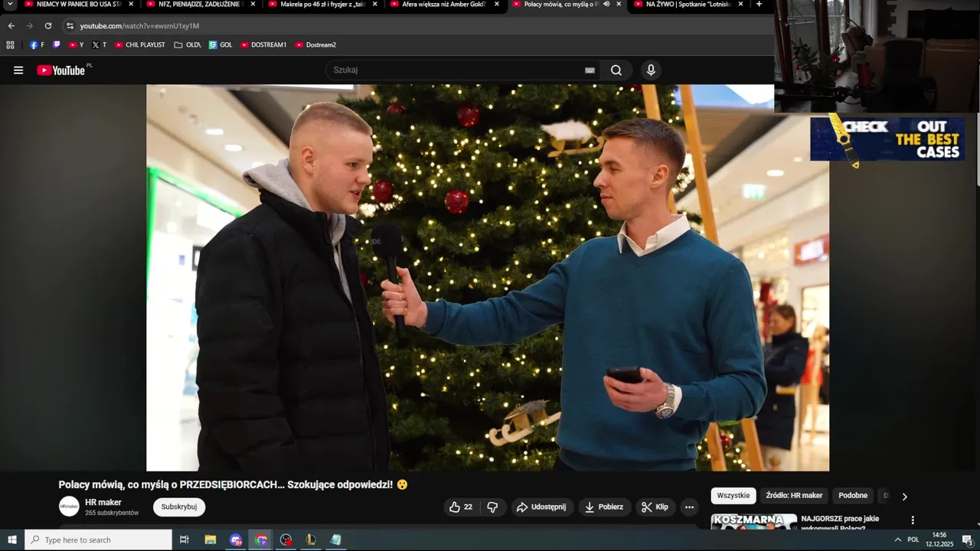The height and width of the screenshot is (551, 980).
Task: Go back with browser back arrow
Action: (x=11, y=25)
